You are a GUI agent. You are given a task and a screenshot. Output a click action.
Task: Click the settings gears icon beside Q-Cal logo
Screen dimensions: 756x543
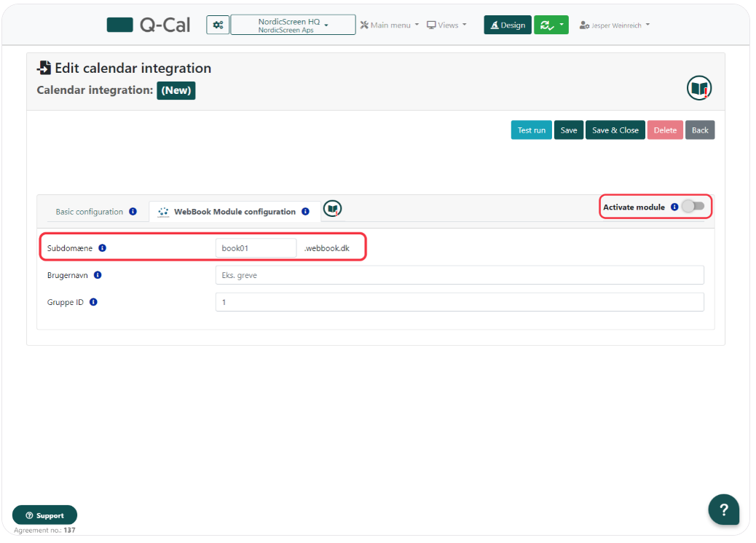(218, 25)
